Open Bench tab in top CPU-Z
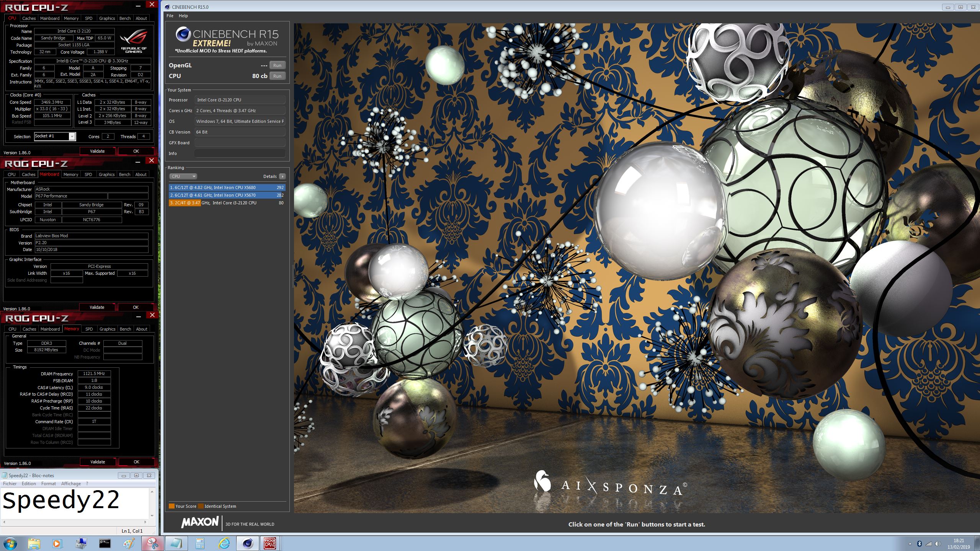Image resolution: width=980 pixels, height=551 pixels. click(125, 18)
